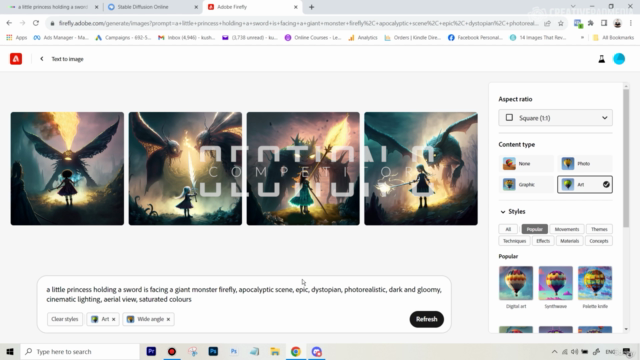Go back using the Text to image arrow
This screenshot has height=360, width=640.
[x=42, y=59]
